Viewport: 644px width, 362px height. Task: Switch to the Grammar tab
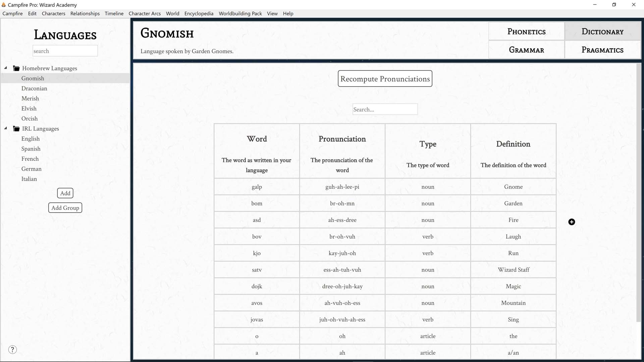pos(526,50)
